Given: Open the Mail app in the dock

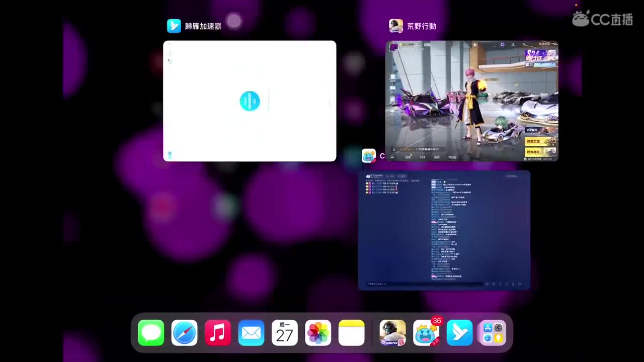Looking at the screenshot, I should pyautogui.click(x=251, y=333).
